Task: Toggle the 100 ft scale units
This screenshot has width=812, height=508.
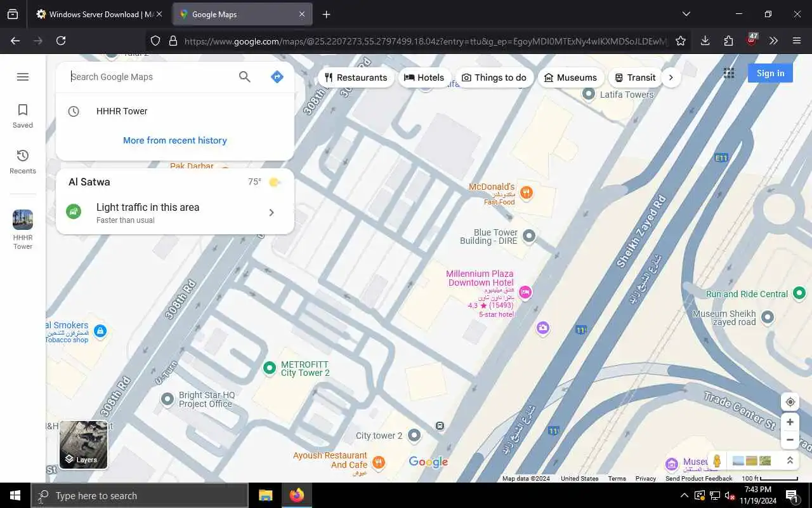Action: (x=769, y=478)
